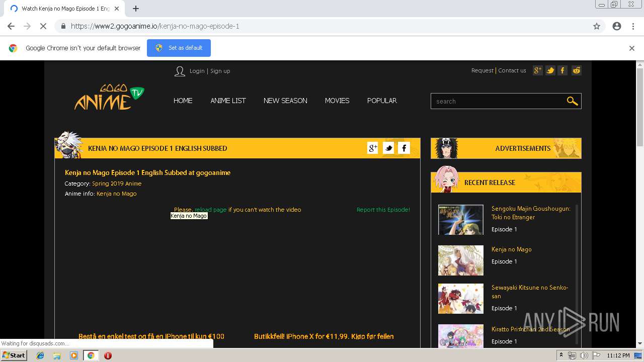Click the Sign up link

click(220, 71)
